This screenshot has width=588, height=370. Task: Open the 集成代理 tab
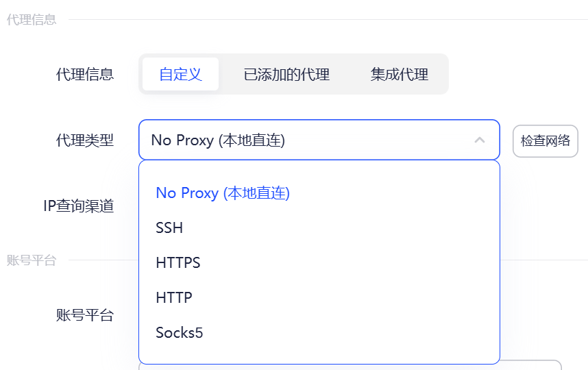[399, 74]
